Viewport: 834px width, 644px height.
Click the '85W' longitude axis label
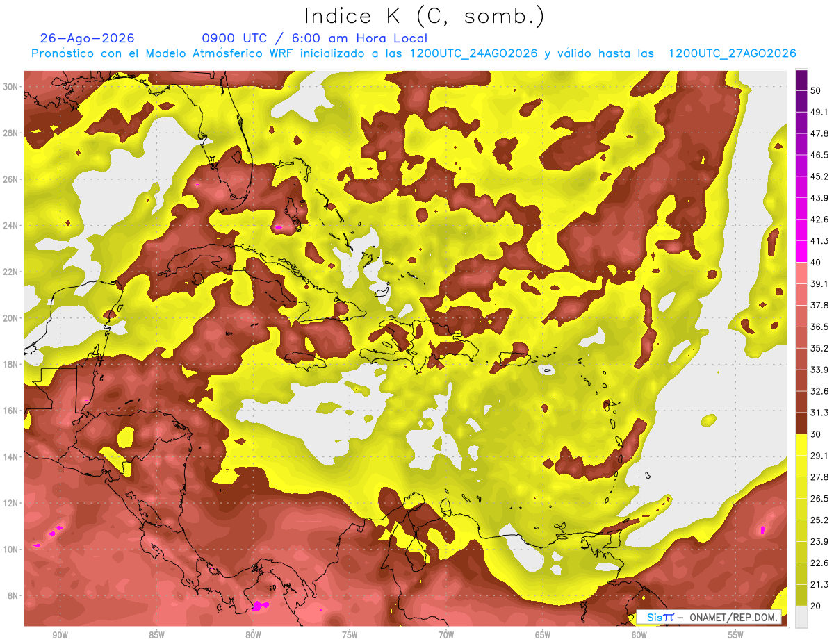pyautogui.click(x=156, y=635)
